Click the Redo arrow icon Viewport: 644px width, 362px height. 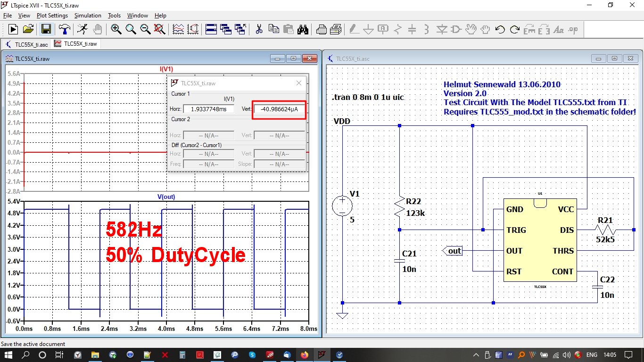coord(515,29)
